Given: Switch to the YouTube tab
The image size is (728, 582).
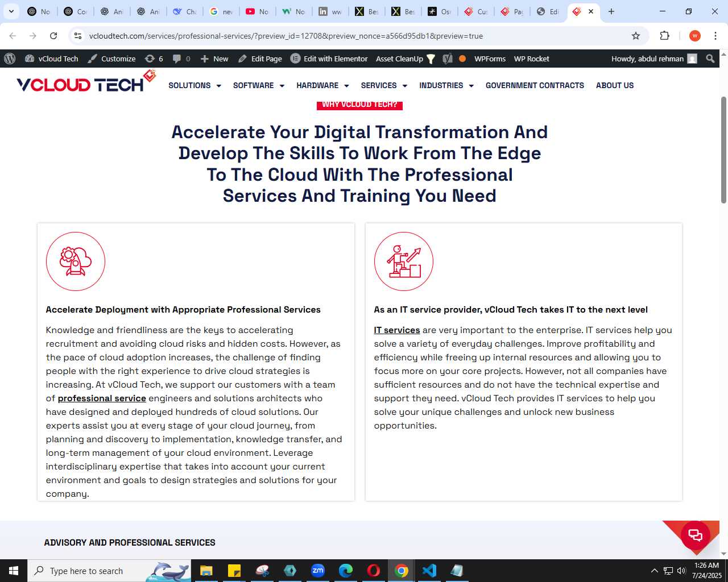Looking at the screenshot, I should click(x=257, y=11).
